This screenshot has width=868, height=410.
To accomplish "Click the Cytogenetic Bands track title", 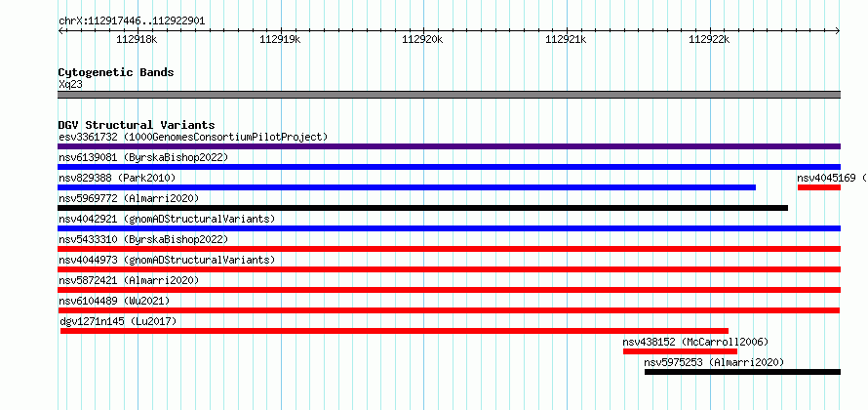I will [x=116, y=72].
